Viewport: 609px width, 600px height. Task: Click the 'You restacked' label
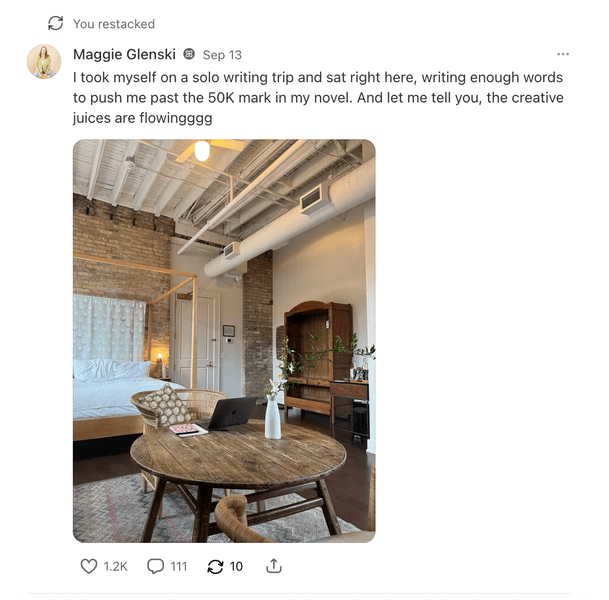pos(114,24)
